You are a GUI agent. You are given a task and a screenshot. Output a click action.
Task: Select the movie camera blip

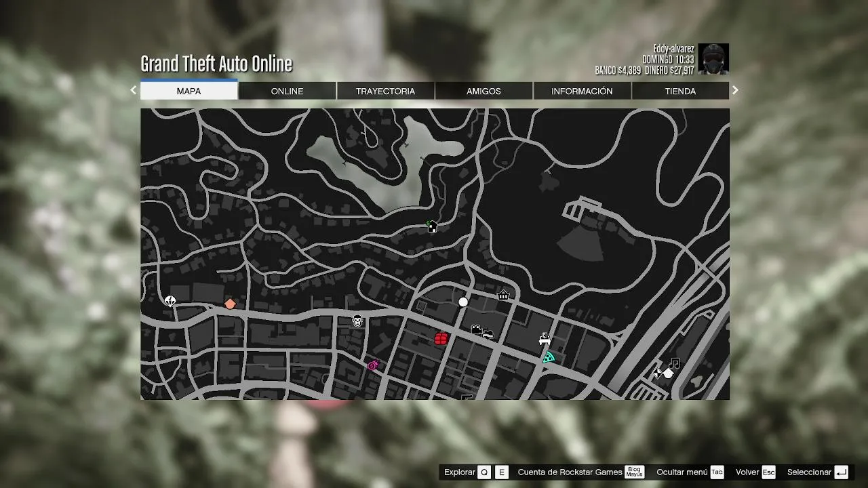tap(477, 330)
